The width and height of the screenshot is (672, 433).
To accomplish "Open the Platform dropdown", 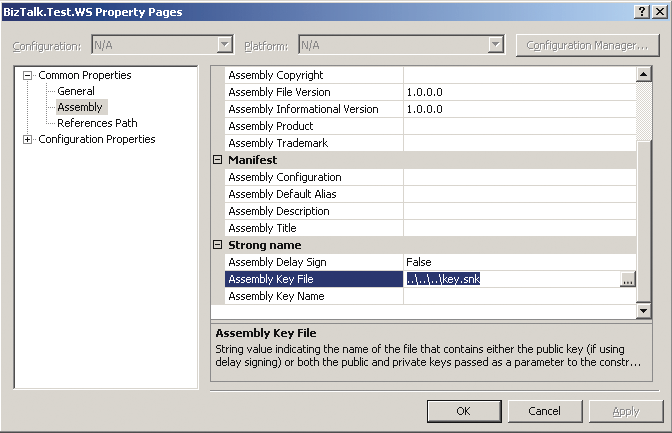I will pyautogui.click(x=495, y=45).
